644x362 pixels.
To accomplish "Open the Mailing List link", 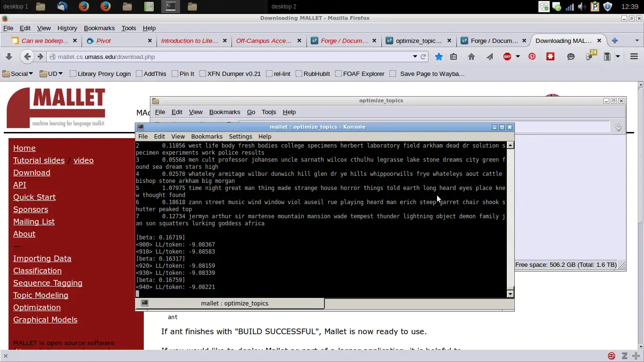I will pyautogui.click(x=34, y=222).
